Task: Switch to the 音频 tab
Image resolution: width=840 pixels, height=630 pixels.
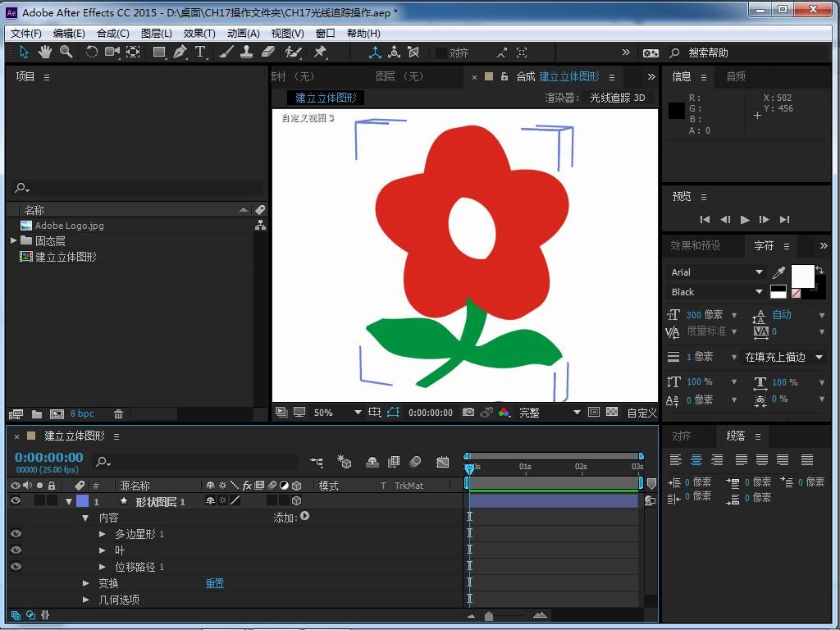Action: tap(736, 76)
